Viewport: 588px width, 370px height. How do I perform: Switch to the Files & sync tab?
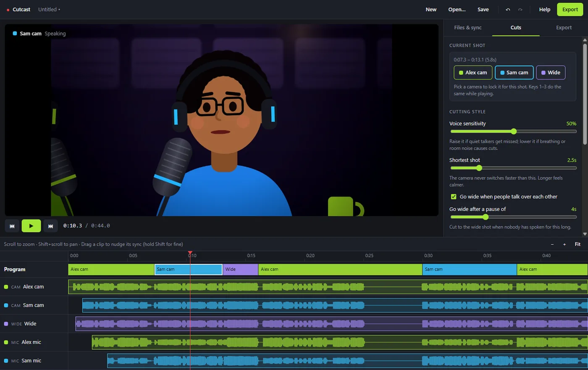(468, 28)
